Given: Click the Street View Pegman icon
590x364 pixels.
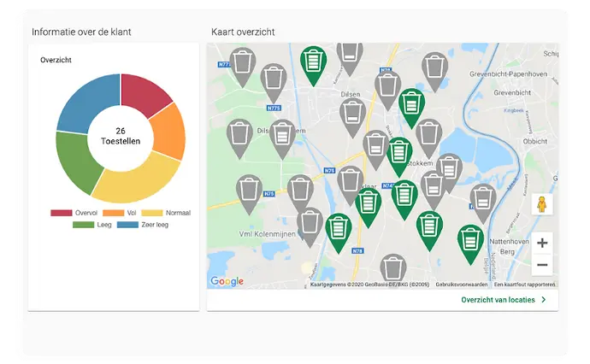Looking at the screenshot, I should 541,204.
